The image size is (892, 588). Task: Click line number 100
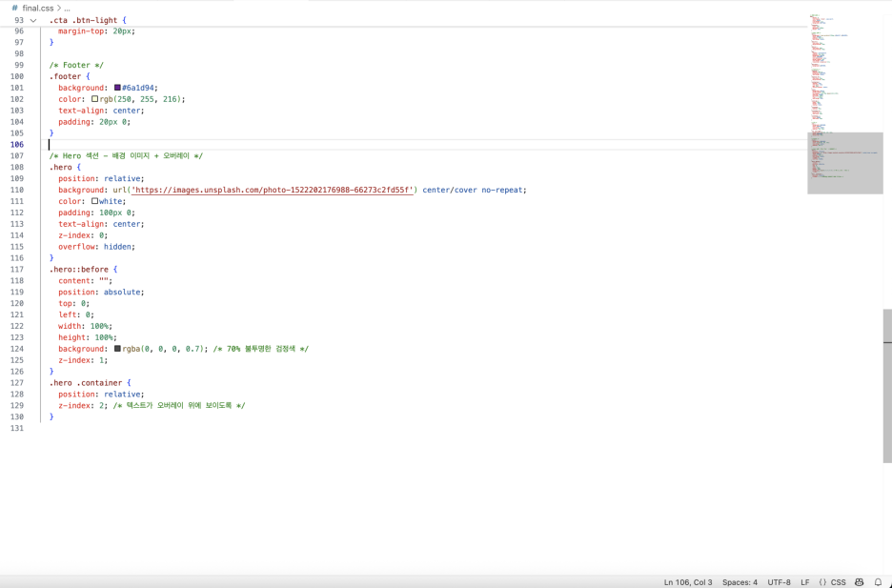pos(17,76)
